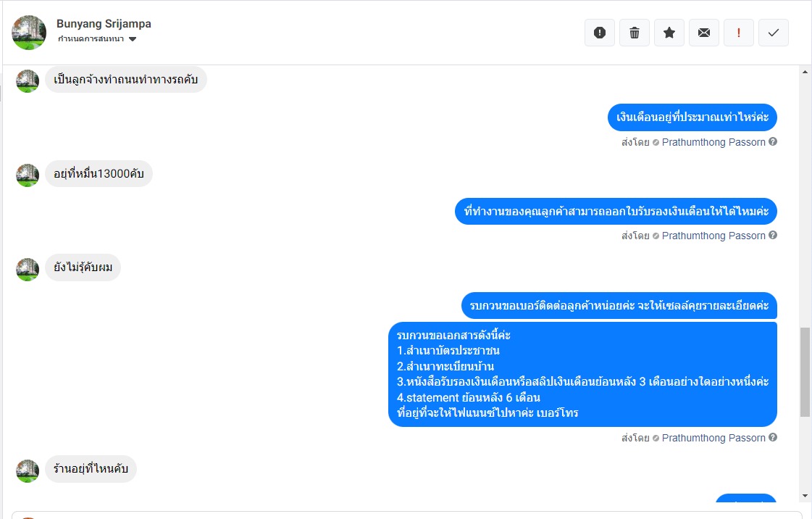
Task: Expand กำหนดการสนทนา dropdown arrow
Action: point(133,39)
